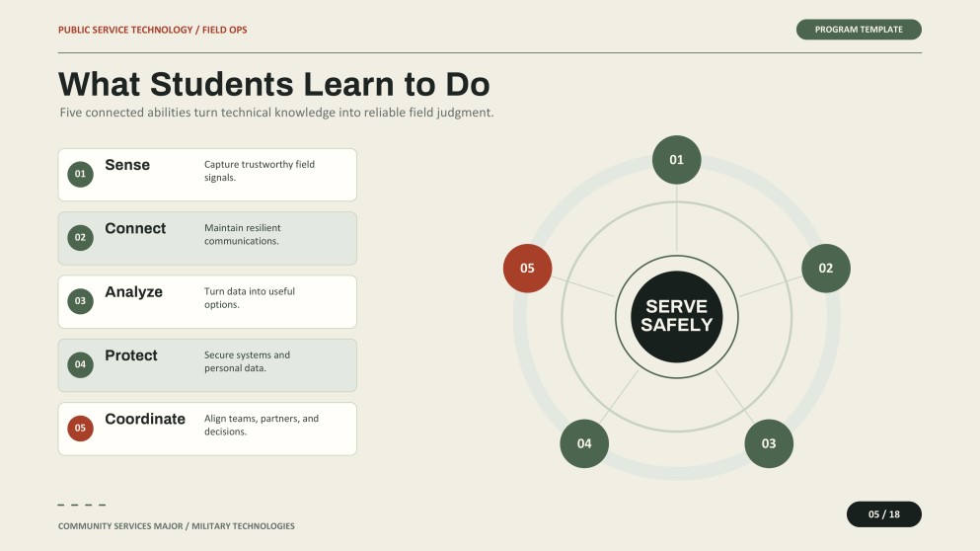This screenshot has height=551, width=980.
Task: Click the 01 node on the circular diagram
Action: (676, 160)
